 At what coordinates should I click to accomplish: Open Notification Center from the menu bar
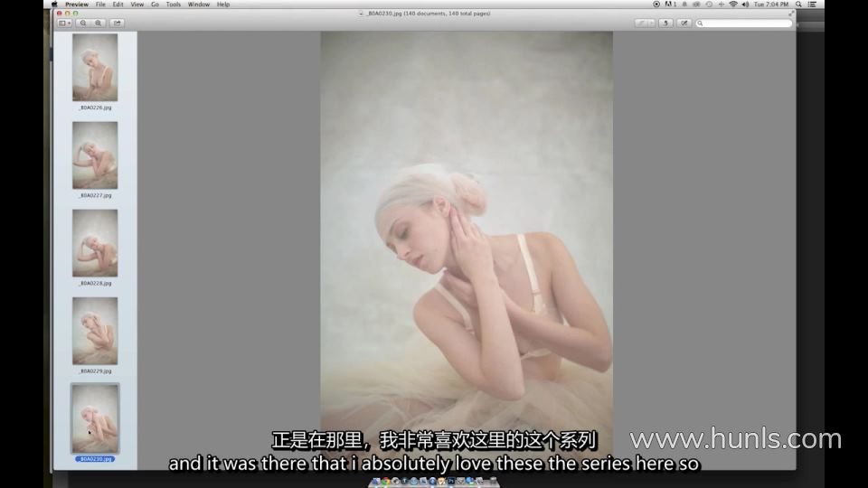814,5
